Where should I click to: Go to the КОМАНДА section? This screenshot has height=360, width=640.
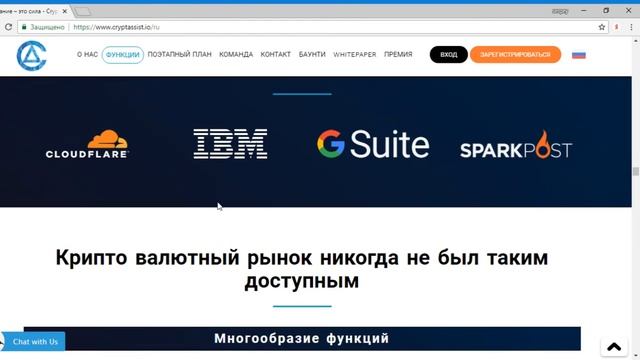236,54
